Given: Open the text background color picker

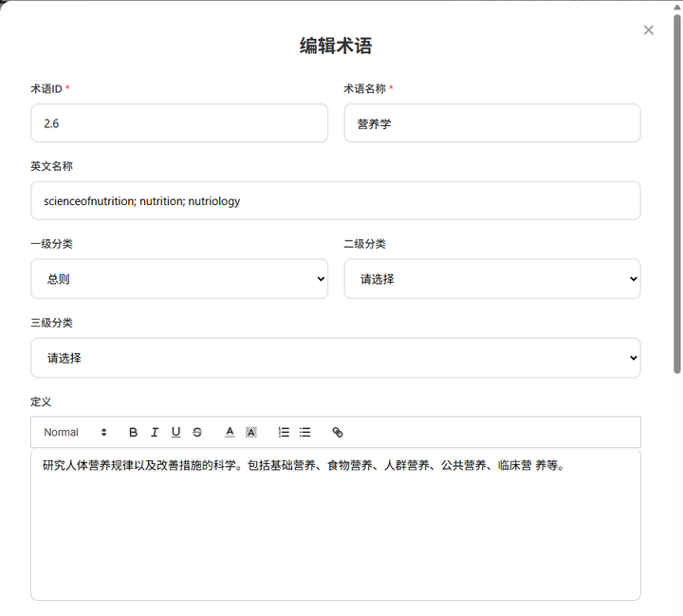Looking at the screenshot, I should 250,432.
